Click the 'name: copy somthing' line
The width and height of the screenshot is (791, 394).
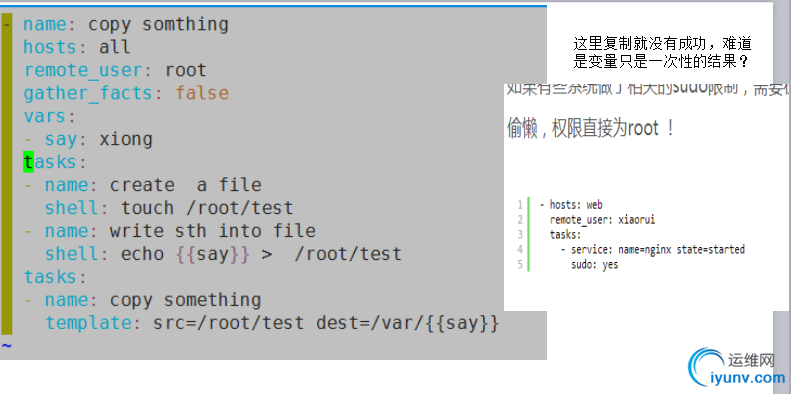click(126, 24)
